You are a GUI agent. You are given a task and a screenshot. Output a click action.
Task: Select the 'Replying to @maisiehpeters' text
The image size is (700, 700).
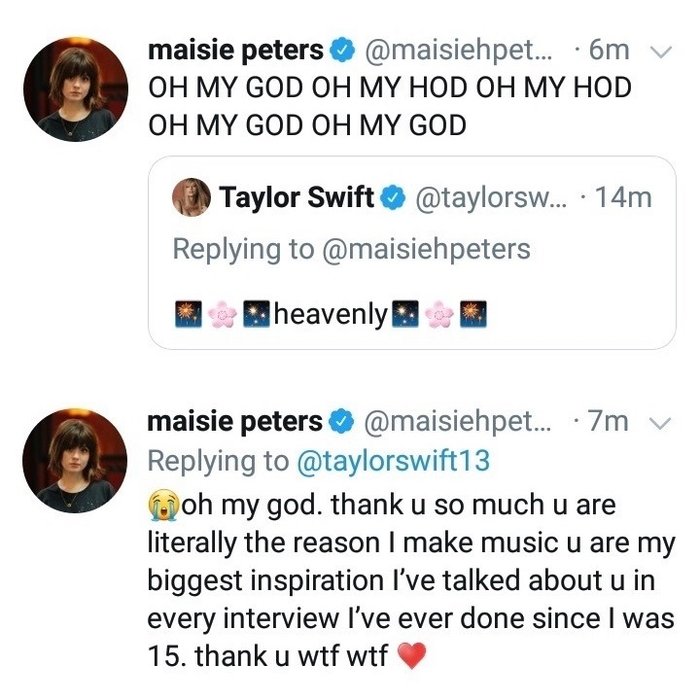(351, 249)
